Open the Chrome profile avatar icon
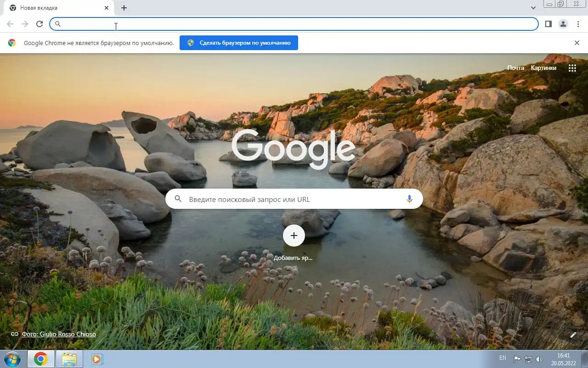The image size is (588, 368). point(563,24)
